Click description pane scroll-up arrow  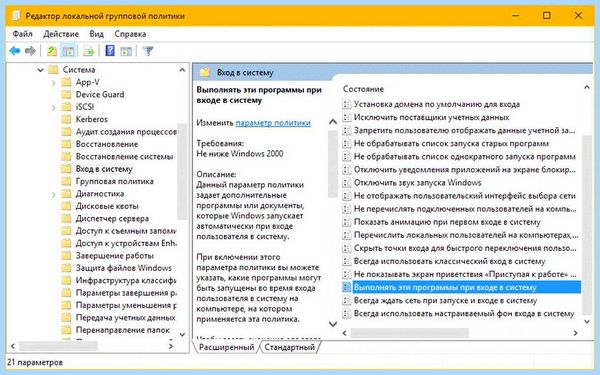(333, 122)
